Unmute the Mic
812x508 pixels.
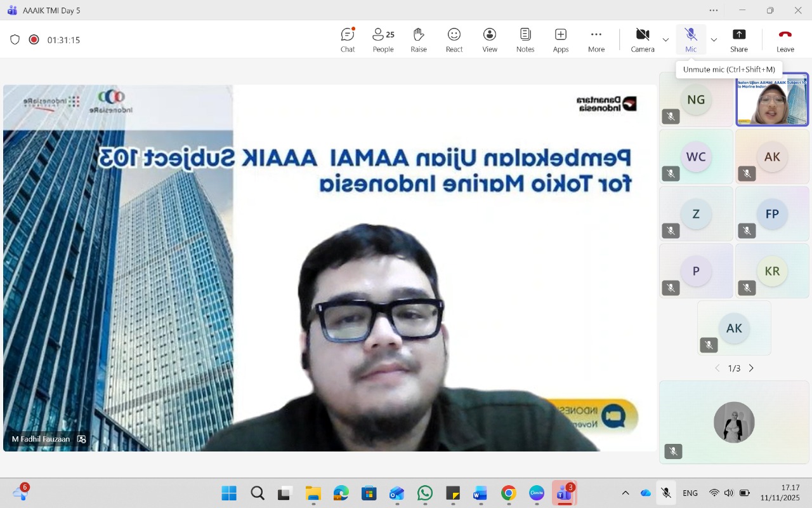point(691,39)
